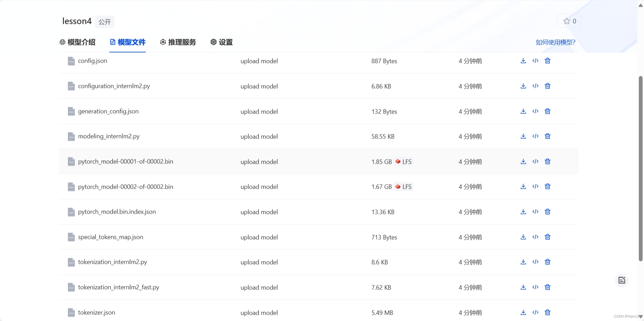View source of config.json

coord(535,61)
